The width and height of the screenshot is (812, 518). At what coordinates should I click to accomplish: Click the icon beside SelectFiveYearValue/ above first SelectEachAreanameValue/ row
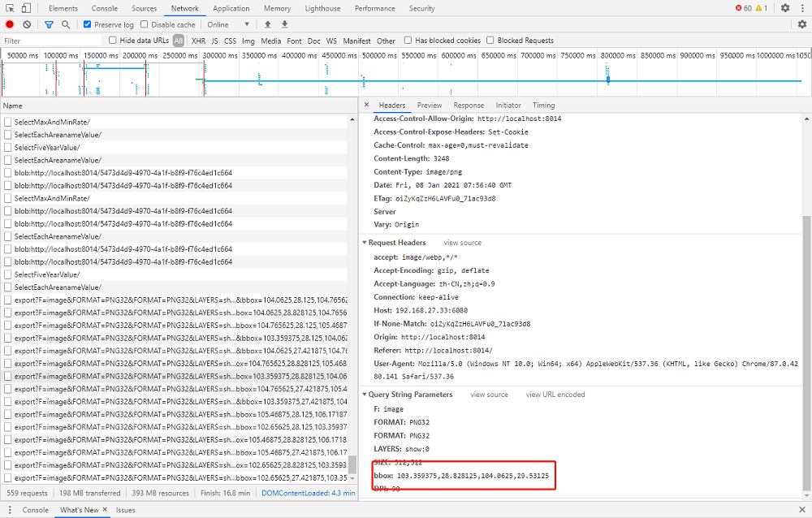(8, 147)
